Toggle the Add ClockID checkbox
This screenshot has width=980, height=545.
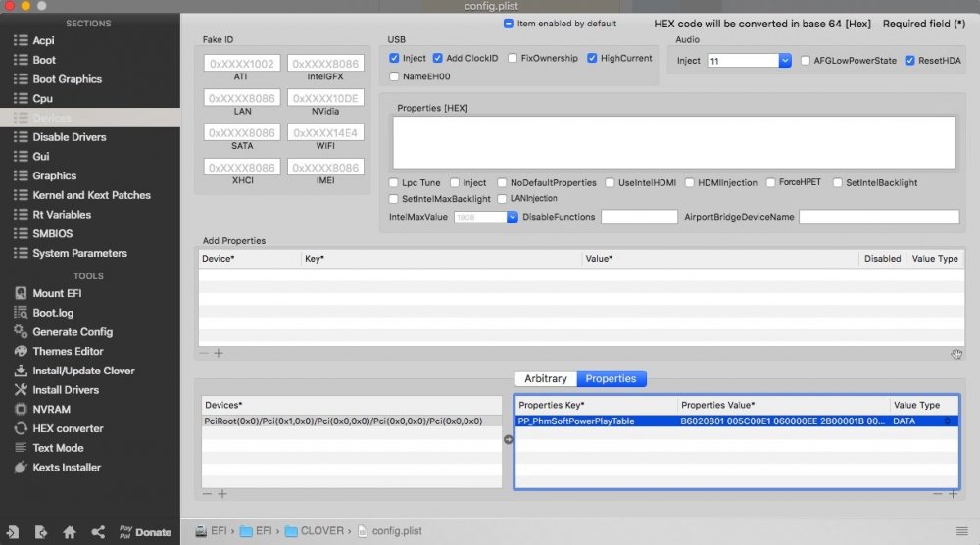[x=437, y=58]
